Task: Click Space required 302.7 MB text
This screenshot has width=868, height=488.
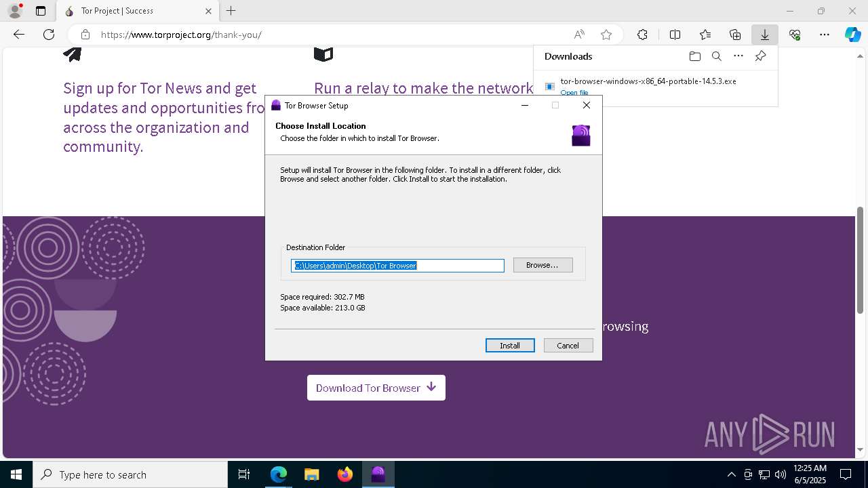Action: [x=322, y=297]
